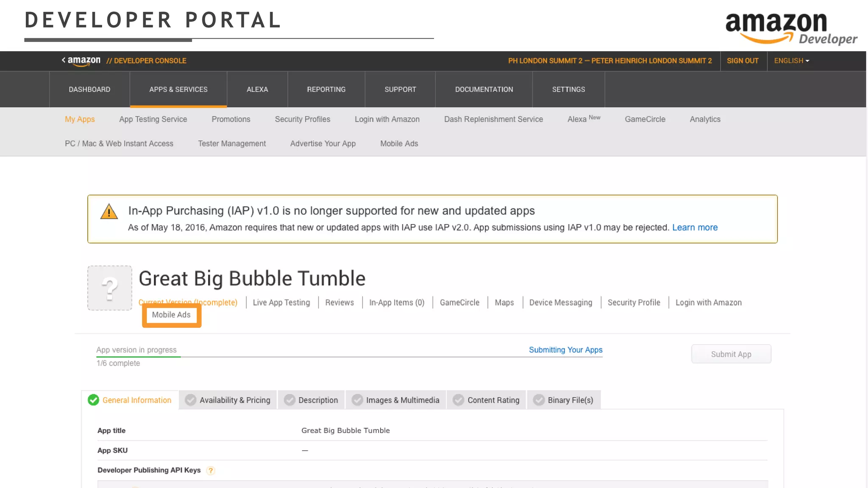868x488 pixels.
Task: Open Submitting Your Apps link
Action: (x=565, y=350)
